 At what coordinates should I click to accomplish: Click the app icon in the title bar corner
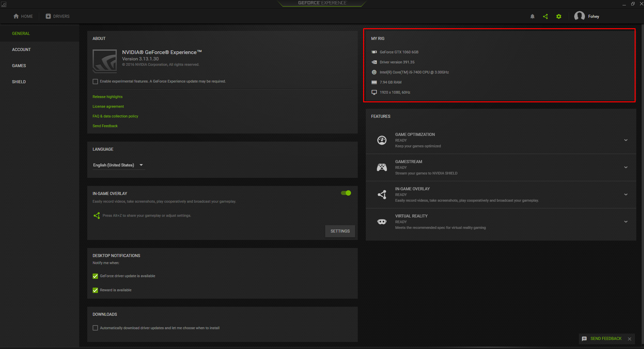pos(4,4)
